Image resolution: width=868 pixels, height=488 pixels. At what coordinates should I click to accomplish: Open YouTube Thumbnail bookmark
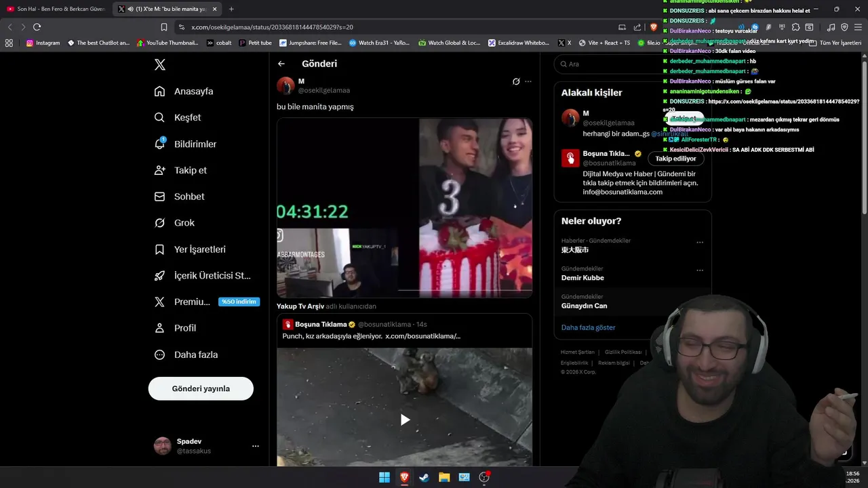pyautogui.click(x=167, y=43)
